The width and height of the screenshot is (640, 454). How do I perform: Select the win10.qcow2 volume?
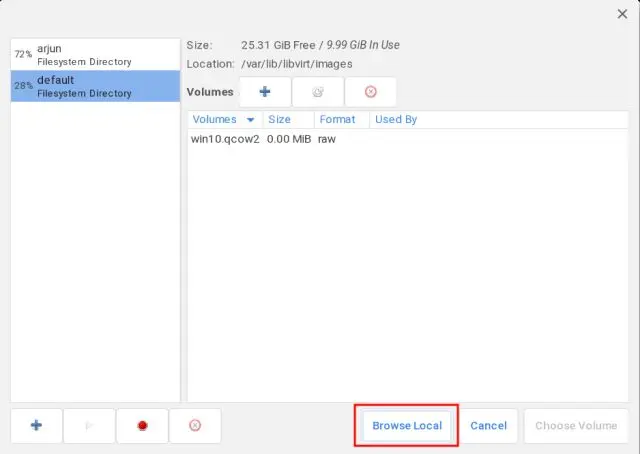coord(225,139)
